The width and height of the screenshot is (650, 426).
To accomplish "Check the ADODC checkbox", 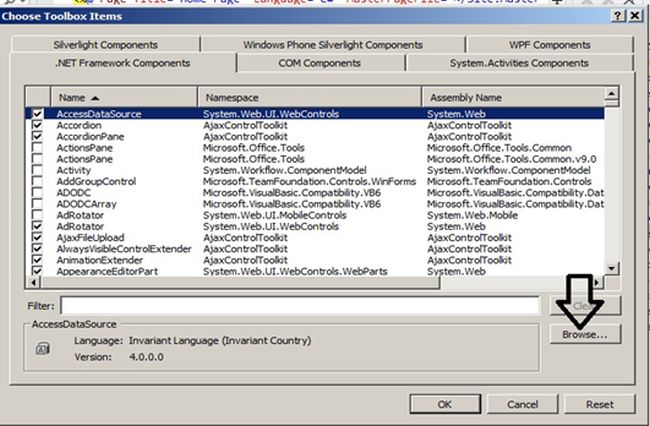I will tap(37, 192).
